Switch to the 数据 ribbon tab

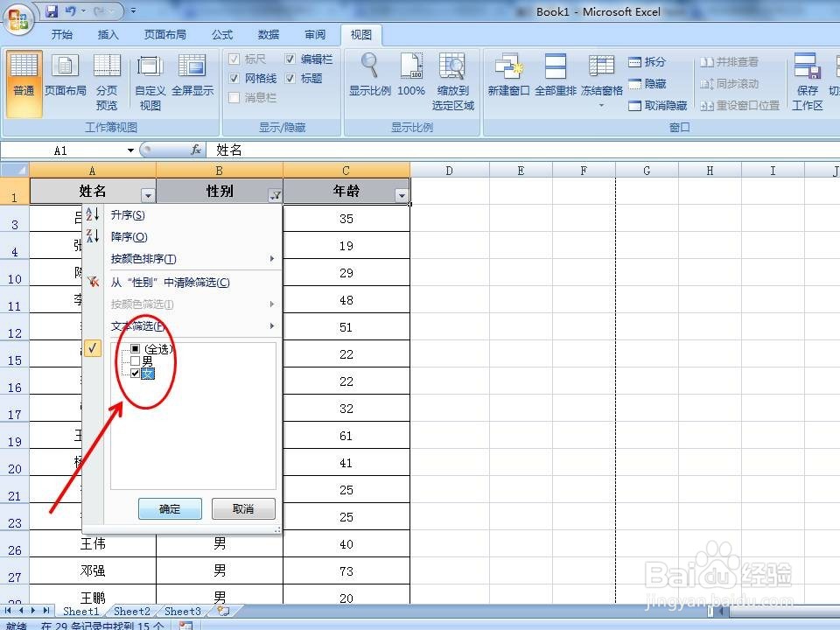(x=269, y=35)
